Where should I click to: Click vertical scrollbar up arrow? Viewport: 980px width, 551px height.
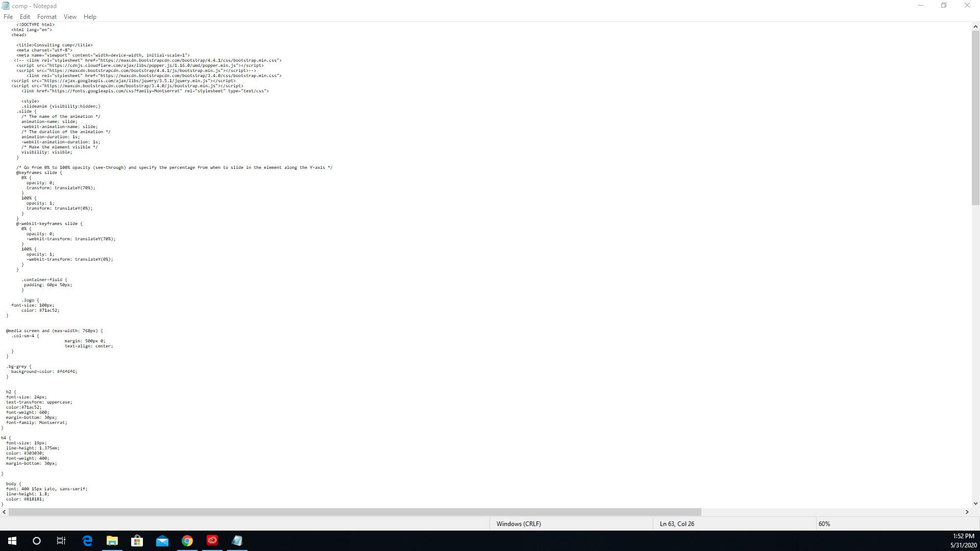point(975,27)
